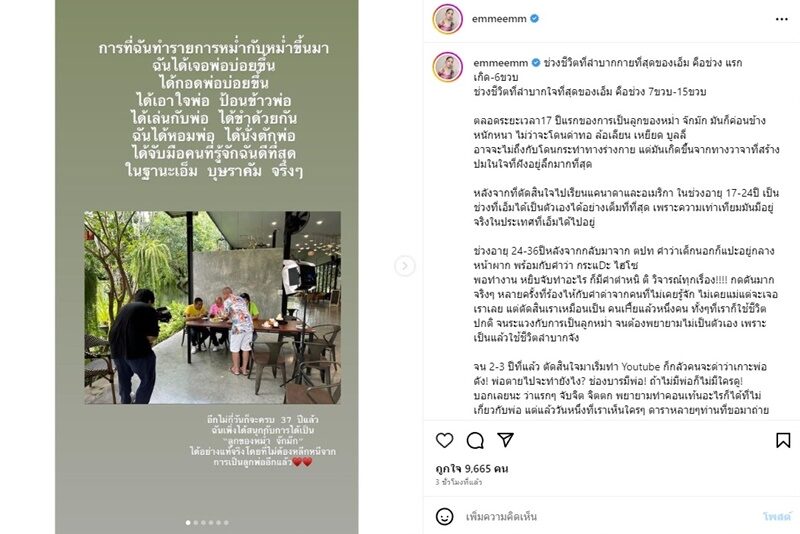The height and width of the screenshot is (534, 800).
Task: Open emoji picker smiley icon
Action: point(444,516)
